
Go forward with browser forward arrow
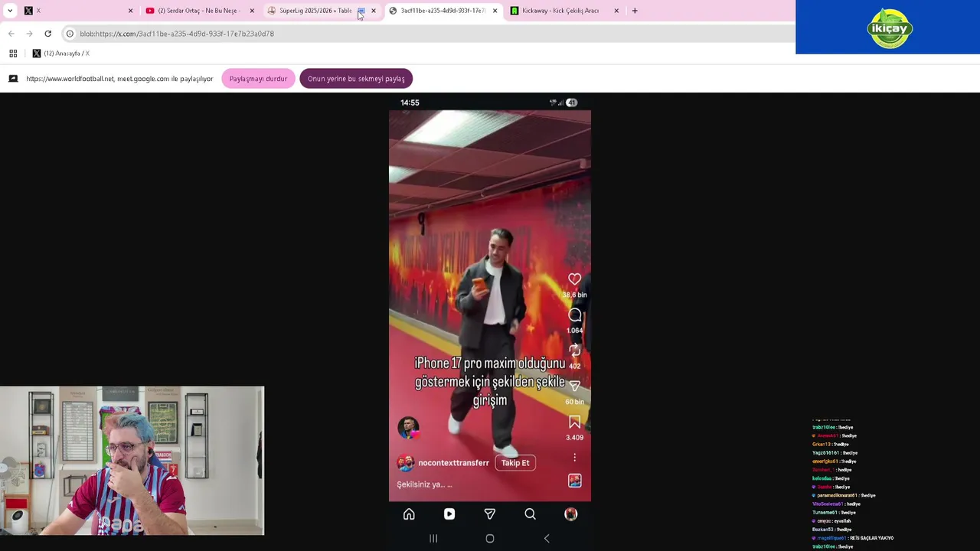[29, 34]
